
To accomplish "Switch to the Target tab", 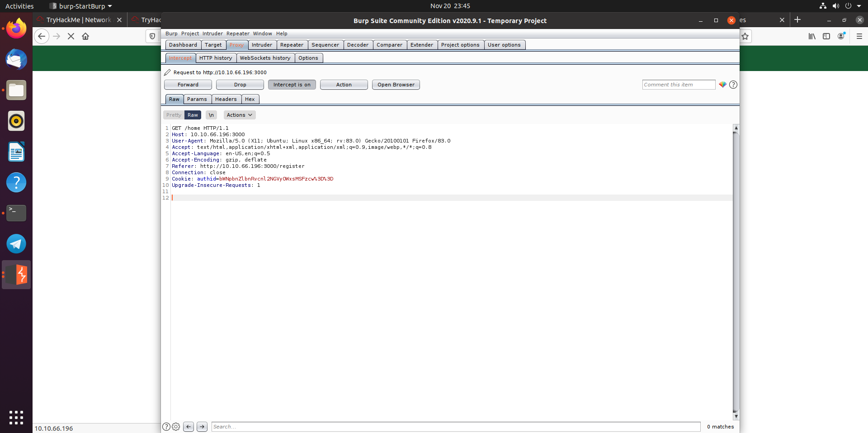I will click(x=213, y=45).
